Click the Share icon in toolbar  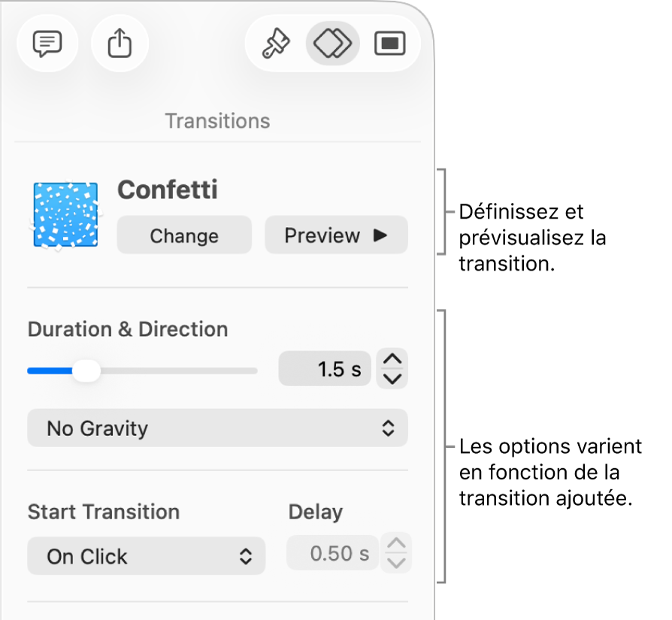click(120, 44)
